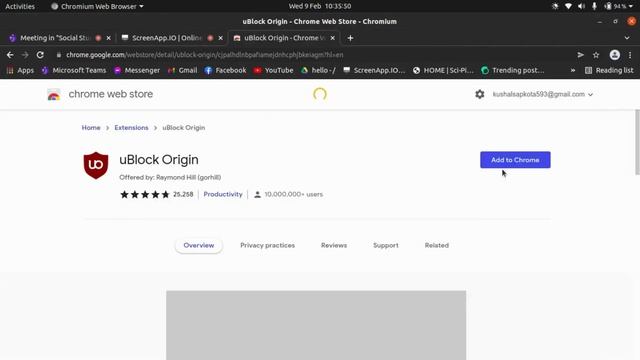Go to Extensions breadcrumb link

coord(131,128)
